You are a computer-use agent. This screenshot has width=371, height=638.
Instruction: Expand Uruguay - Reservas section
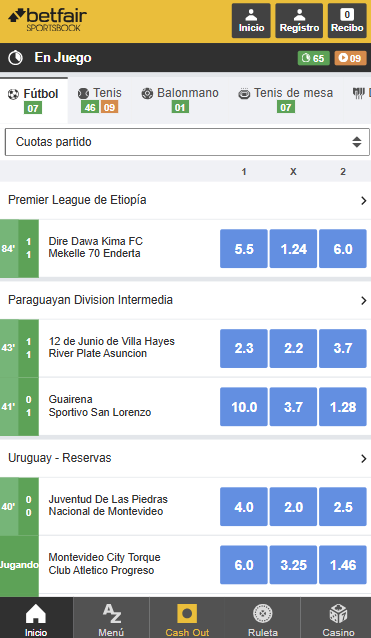pyautogui.click(x=186, y=458)
